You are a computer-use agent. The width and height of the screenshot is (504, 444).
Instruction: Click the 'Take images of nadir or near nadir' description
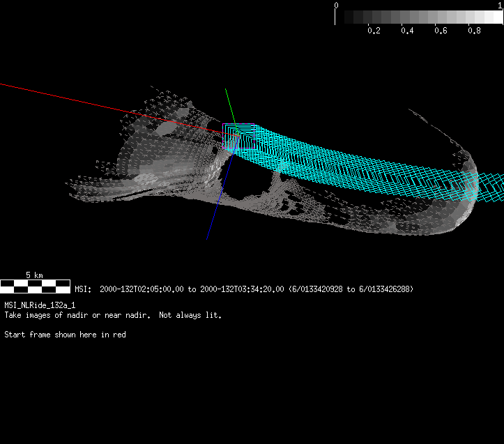pyautogui.click(x=77, y=315)
